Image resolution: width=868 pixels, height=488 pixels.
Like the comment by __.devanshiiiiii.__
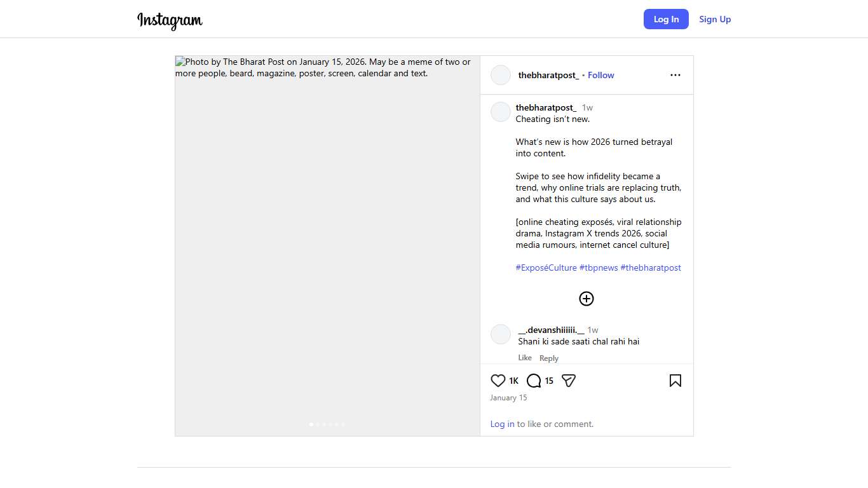[525, 358]
